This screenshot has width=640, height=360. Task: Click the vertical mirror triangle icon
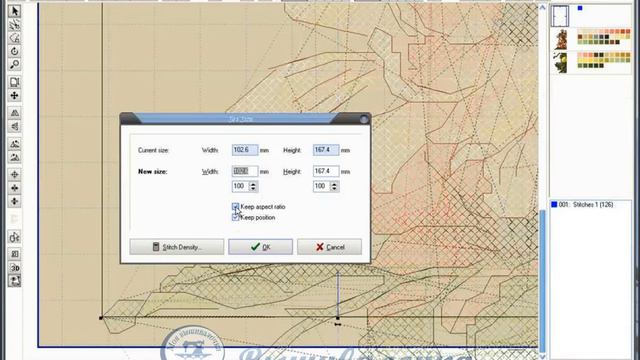(x=14, y=126)
